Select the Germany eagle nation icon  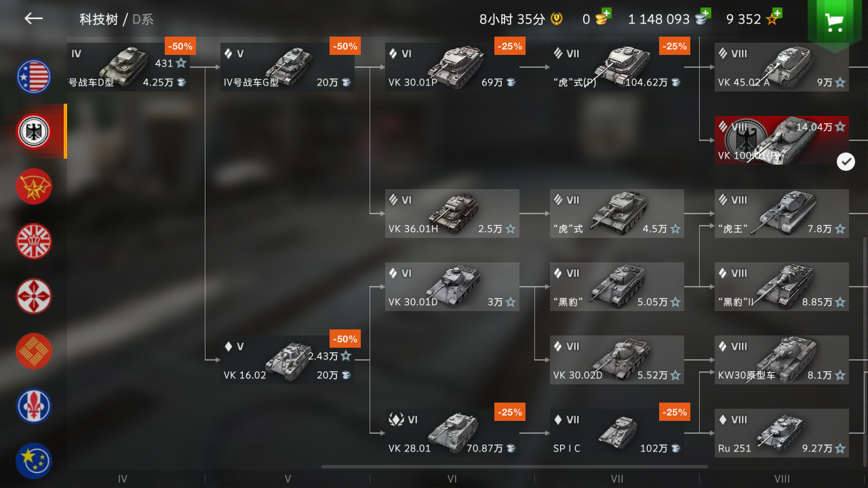[34, 131]
